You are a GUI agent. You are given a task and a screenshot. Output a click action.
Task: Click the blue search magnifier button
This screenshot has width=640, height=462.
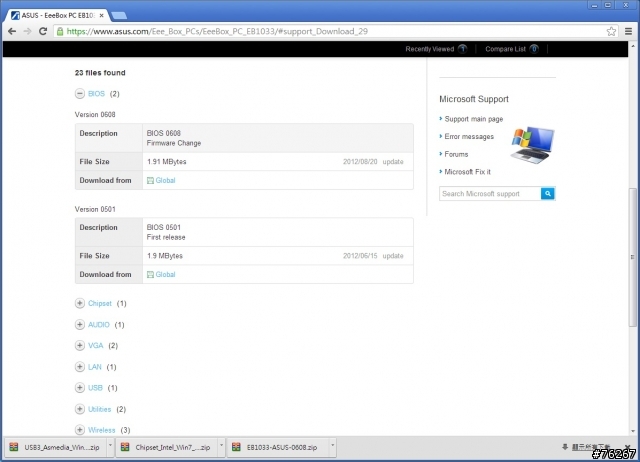pos(548,193)
